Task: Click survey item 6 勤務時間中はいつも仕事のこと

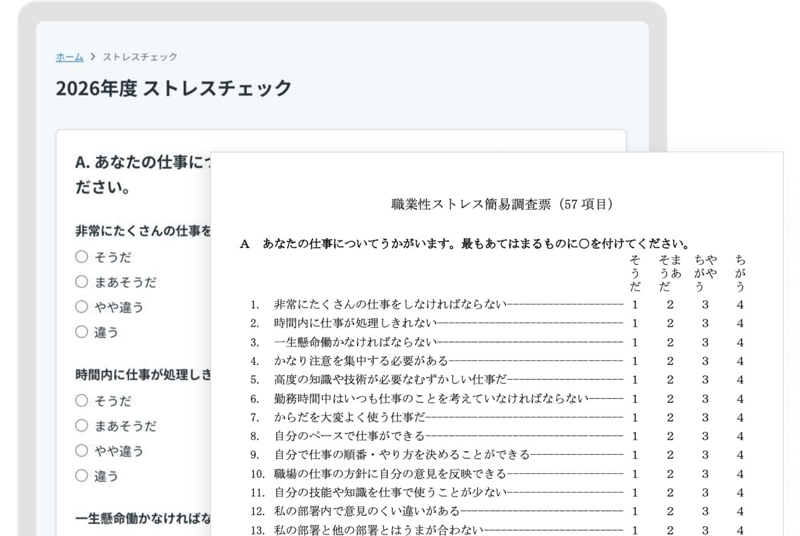Action: click(431, 399)
